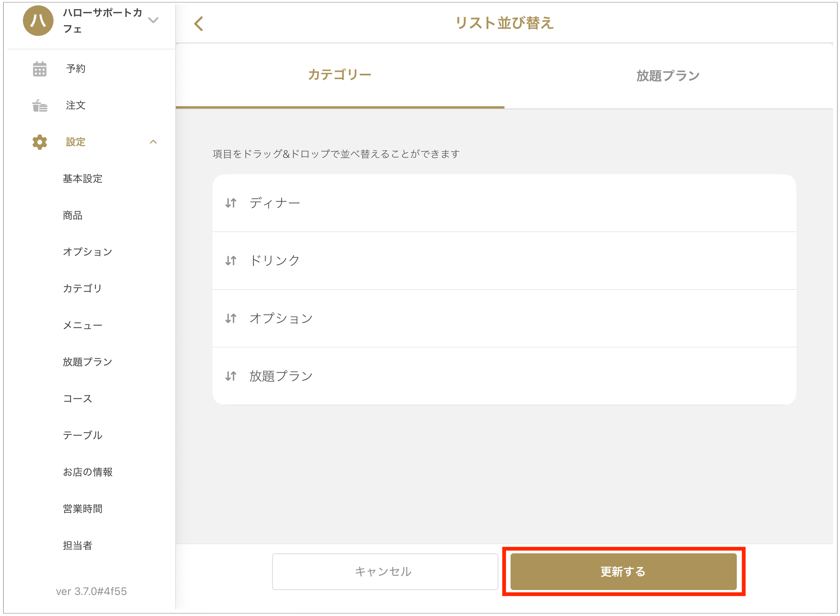Switch to the 放題プラン tab
This screenshot has height=616, width=840.
click(x=668, y=76)
